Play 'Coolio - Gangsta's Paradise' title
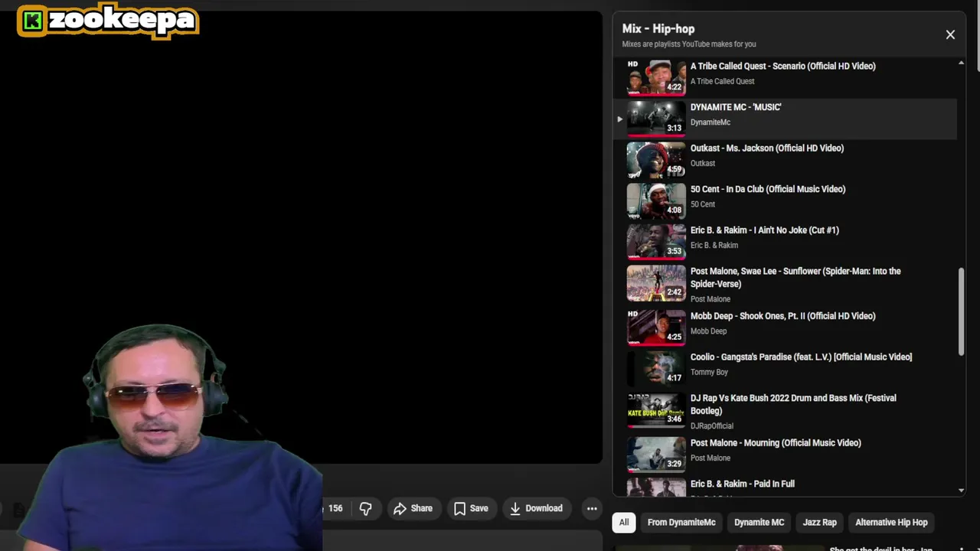 [801, 357]
